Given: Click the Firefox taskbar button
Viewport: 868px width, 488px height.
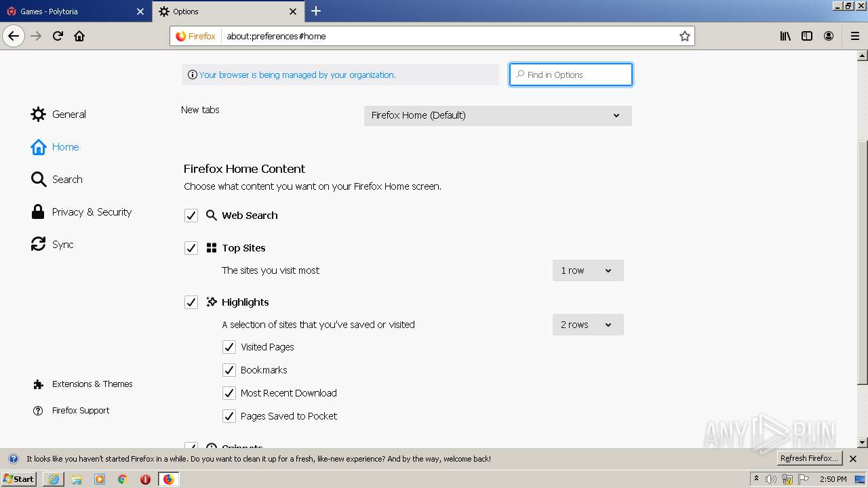Looking at the screenshot, I should click(x=168, y=479).
